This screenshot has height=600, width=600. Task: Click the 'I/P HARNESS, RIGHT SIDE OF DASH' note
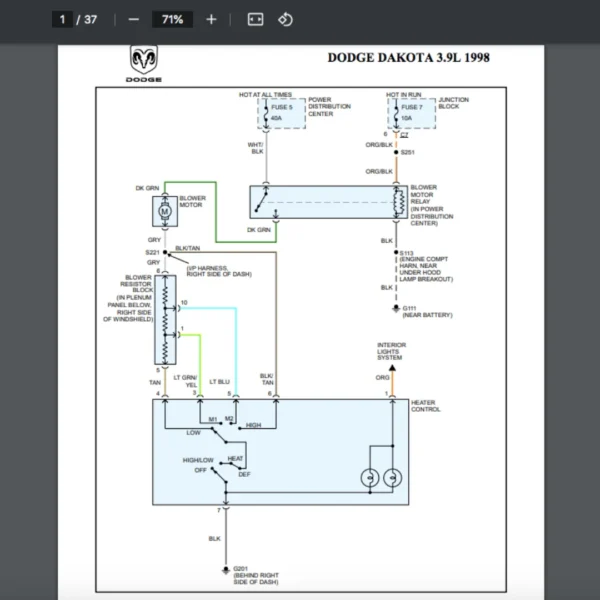click(219, 271)
